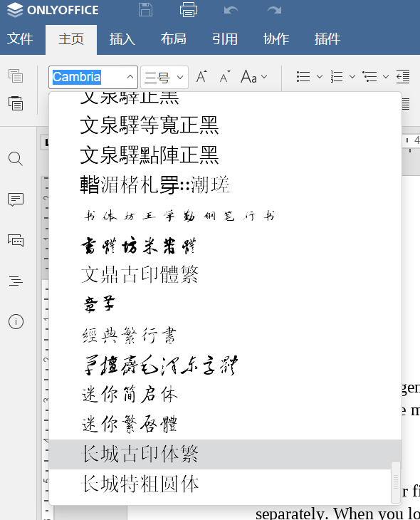420x520 pixels.
Task: Click the Print icon
Action: (188, 10)
